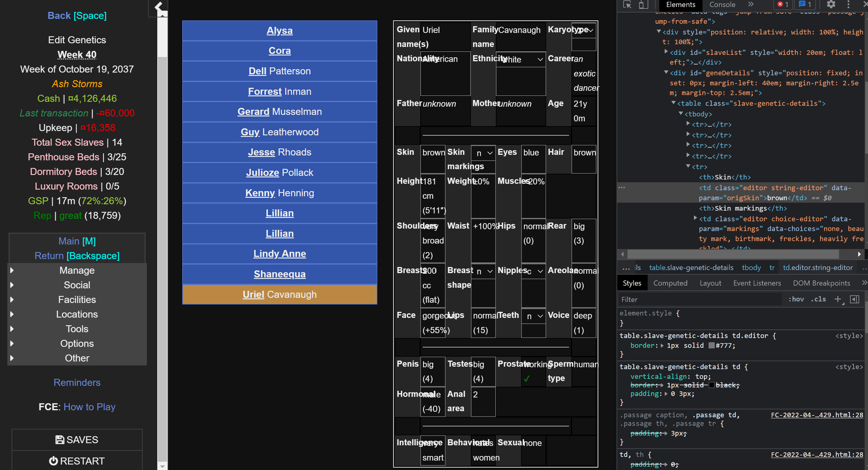Click the #777 border color swatch
This screenshot has width=868, height=470.
[x=712, y=345]
